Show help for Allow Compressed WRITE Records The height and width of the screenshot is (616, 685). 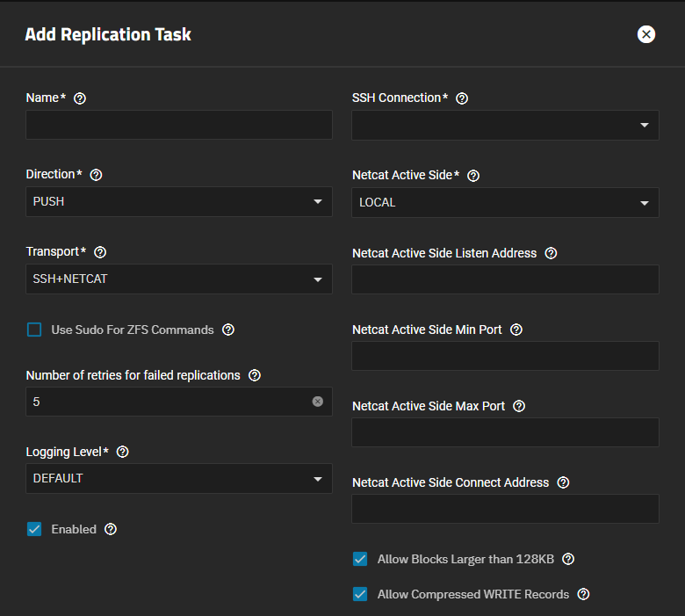[583, 594]
